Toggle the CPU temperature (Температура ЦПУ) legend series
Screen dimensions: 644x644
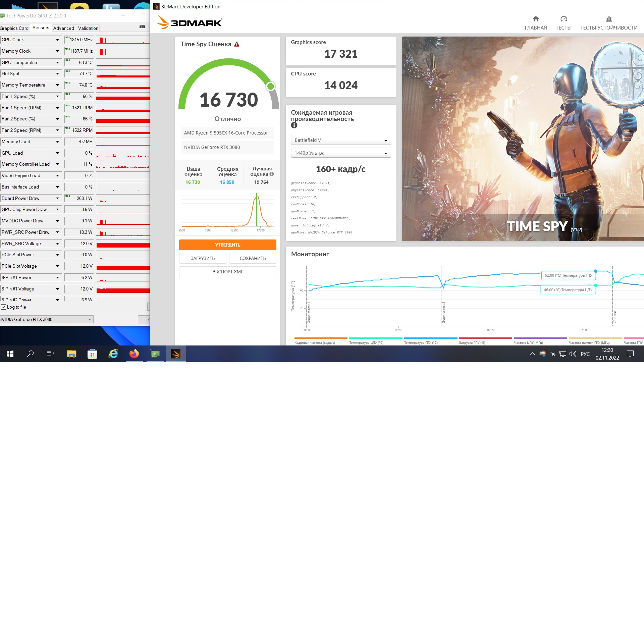366,342
